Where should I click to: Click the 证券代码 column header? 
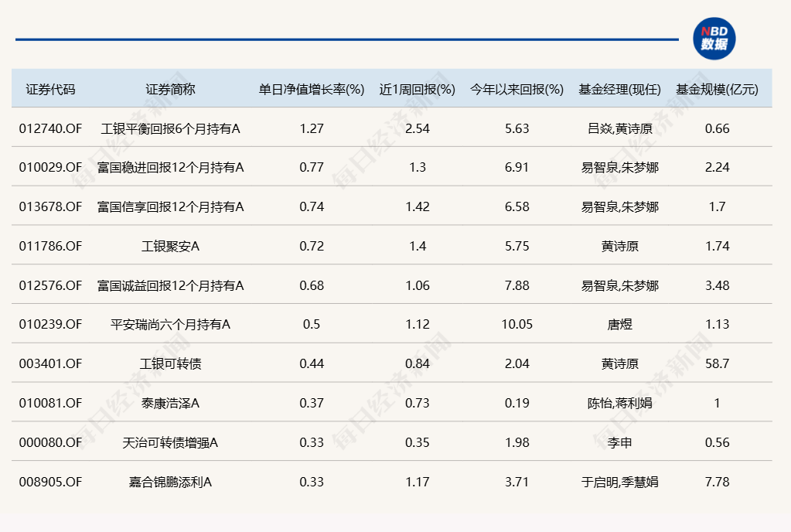[x=50, y=90]
